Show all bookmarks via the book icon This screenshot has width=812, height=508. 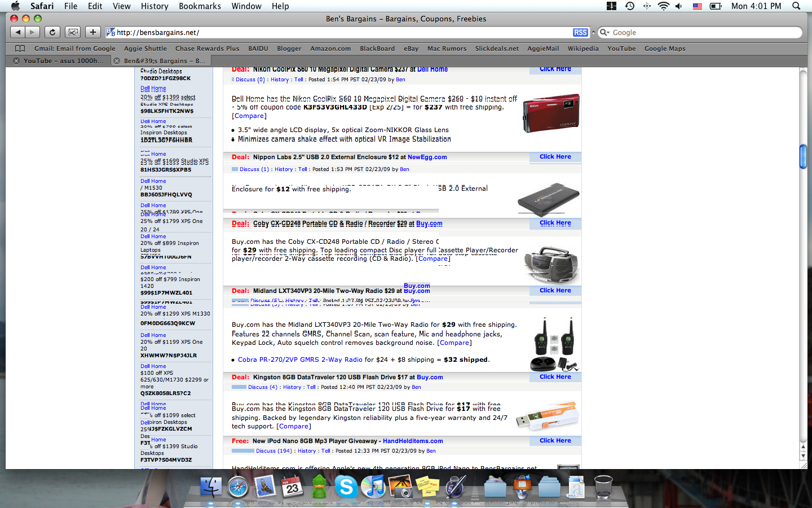click(x=20, y=49)
